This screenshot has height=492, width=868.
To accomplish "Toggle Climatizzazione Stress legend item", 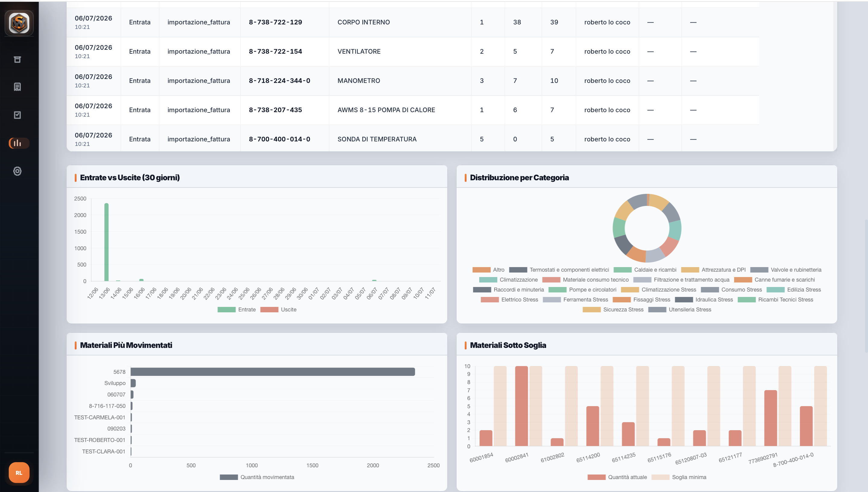I will point(659,290).
